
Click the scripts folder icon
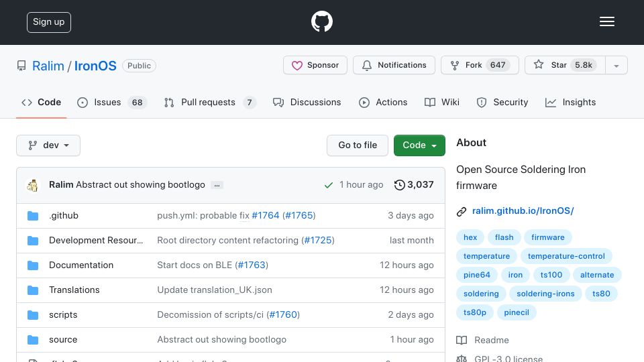coord(33,315)
